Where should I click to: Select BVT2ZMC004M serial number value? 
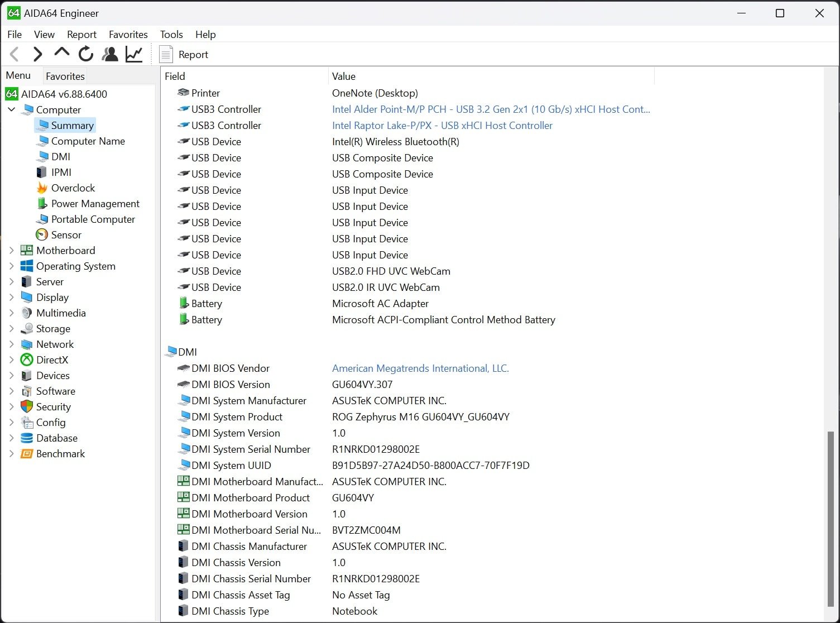(366, 530)
